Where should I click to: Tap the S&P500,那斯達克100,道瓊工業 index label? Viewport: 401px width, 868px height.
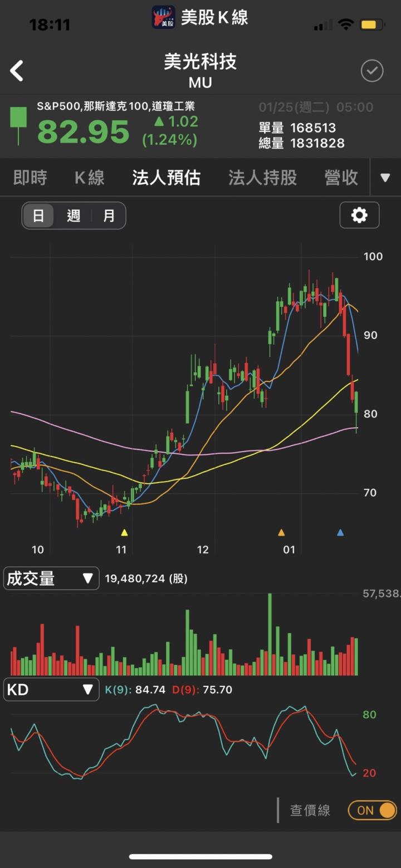tap(116, 106)
